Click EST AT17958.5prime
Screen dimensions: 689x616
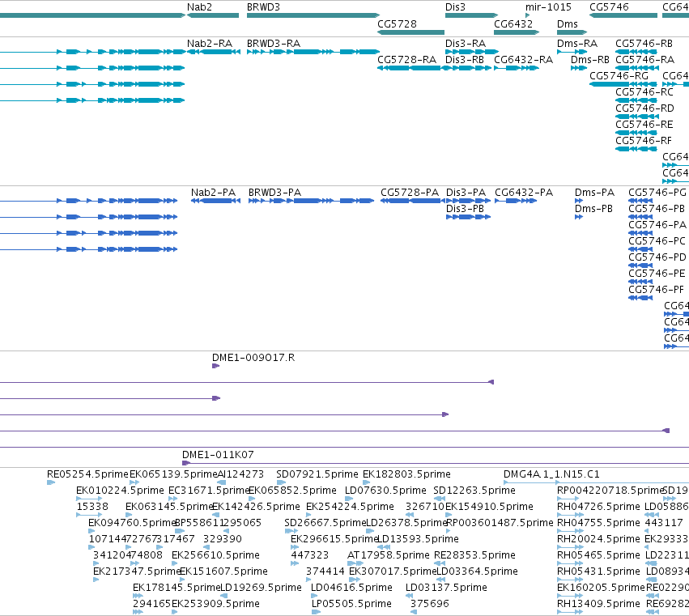pos(355,563)
